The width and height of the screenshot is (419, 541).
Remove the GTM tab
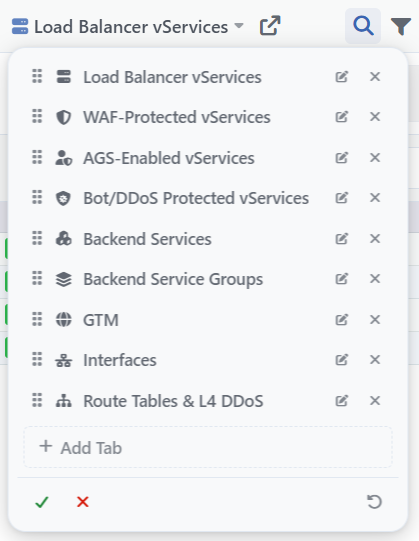tap(375, 319)
